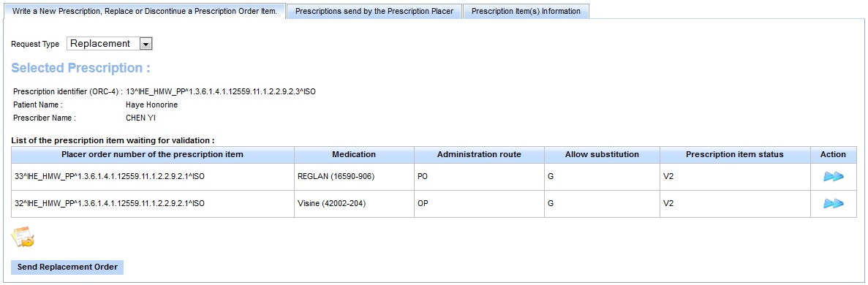
Task: Select REGLAN (16590-906) medication cell
Action: (x=354, y=177)
